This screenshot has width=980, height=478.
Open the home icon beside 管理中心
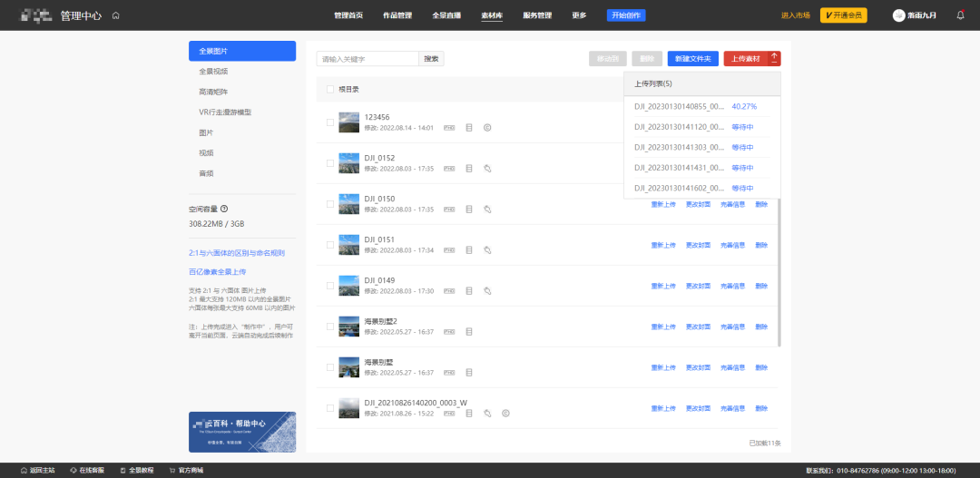point(115,15)
